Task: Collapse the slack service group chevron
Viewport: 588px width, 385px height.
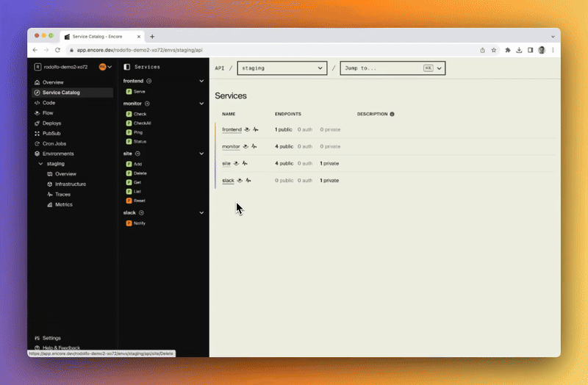Action: point(201,212)
